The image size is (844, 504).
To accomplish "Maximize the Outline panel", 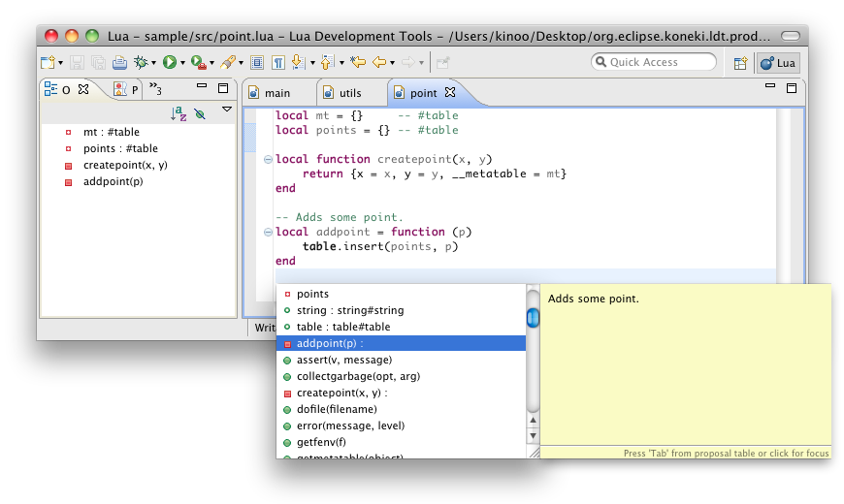I will tap(223, 88).
